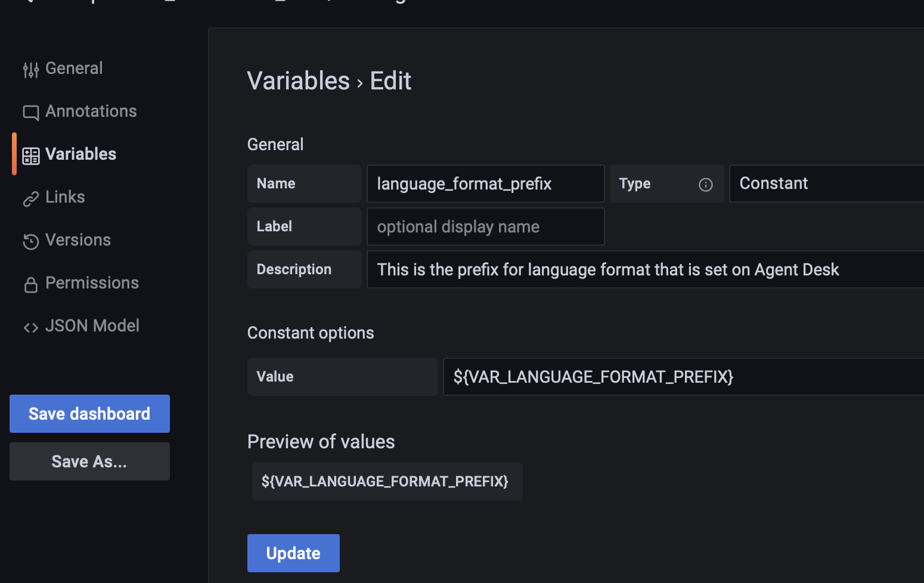Open the Type dropdown showing Constant

coord(826,184)
